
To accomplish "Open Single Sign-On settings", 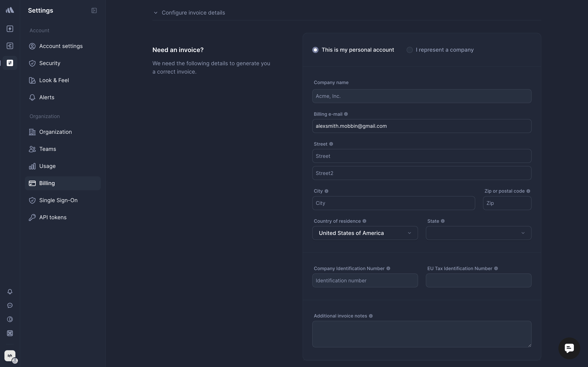I will 58,200.
